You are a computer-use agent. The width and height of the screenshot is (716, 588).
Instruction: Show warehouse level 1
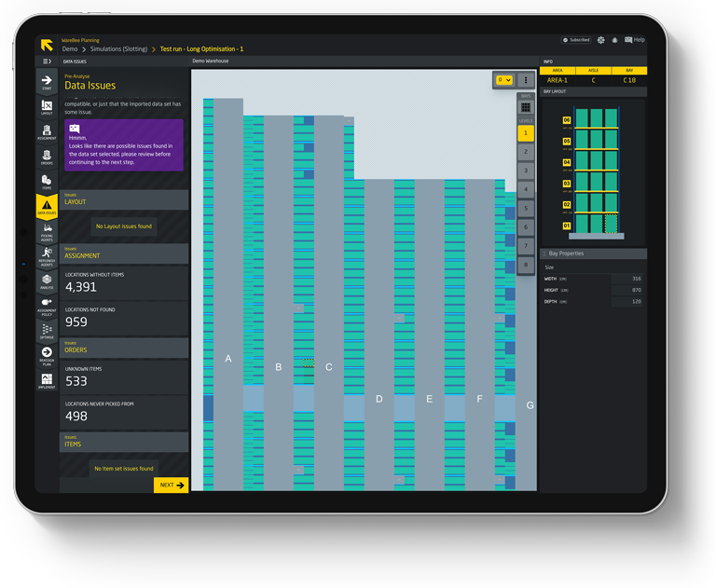pyautogui.click(x=526, y=133)
